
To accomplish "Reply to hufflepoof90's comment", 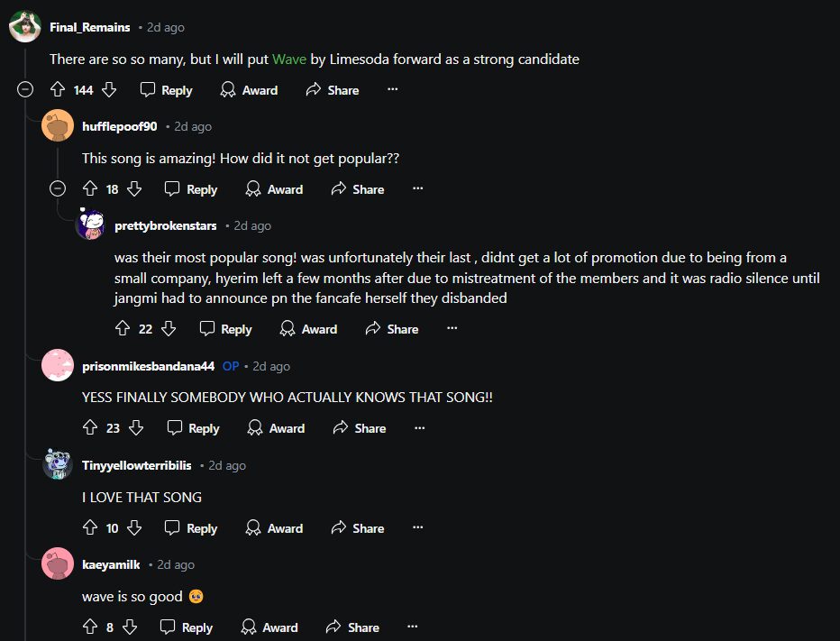I will click(190, 189).
